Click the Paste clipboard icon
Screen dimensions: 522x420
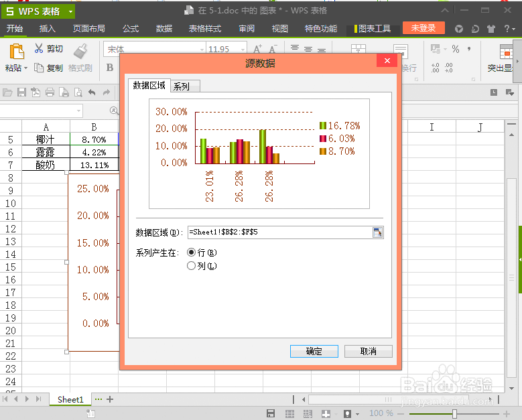point(16,52)
